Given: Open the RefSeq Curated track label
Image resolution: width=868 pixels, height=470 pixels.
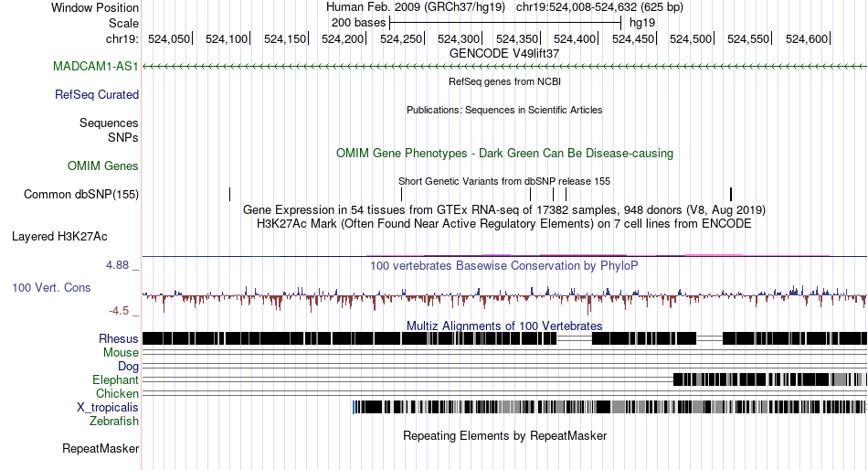Looking at the screenshot, I should coord(97,95).
